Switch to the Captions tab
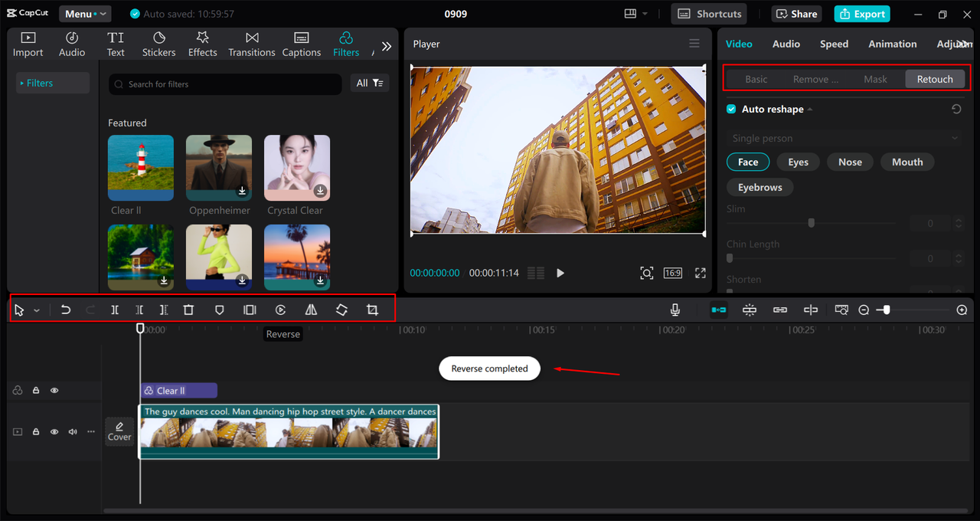 pyautogui.click(x=301, y=44)
